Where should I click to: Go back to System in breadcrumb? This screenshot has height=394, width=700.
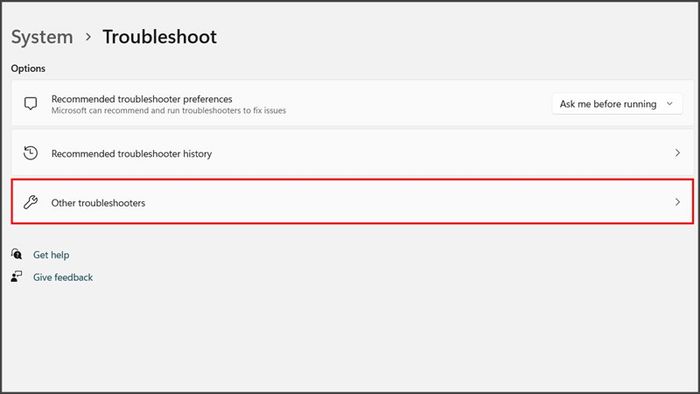coord(42,37)
